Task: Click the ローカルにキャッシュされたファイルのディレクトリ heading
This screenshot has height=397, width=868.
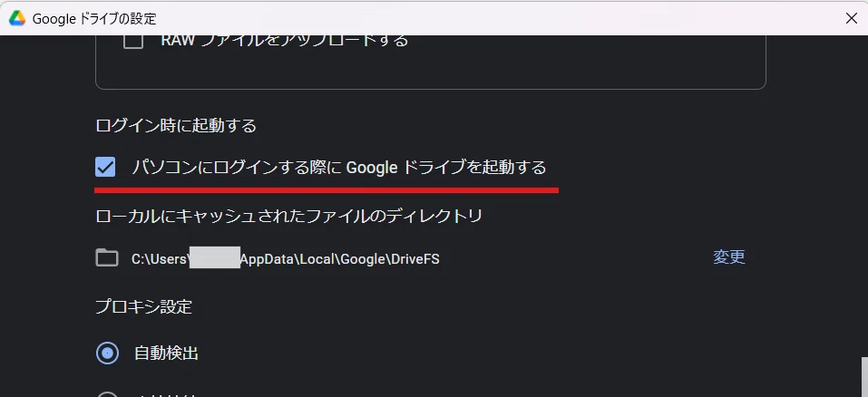Action: [x=289, y=216]
